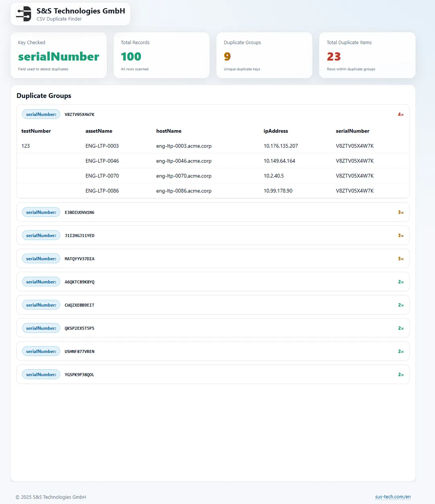Click hostname eng-ltp-0046.acme.corp
This screenshot has width=435, height=504.
184,161
